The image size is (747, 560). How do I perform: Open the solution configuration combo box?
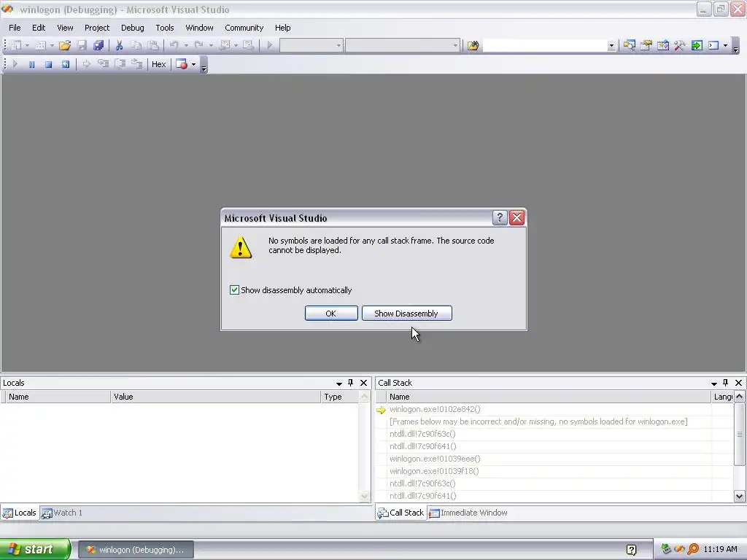(x=311, y=45)
